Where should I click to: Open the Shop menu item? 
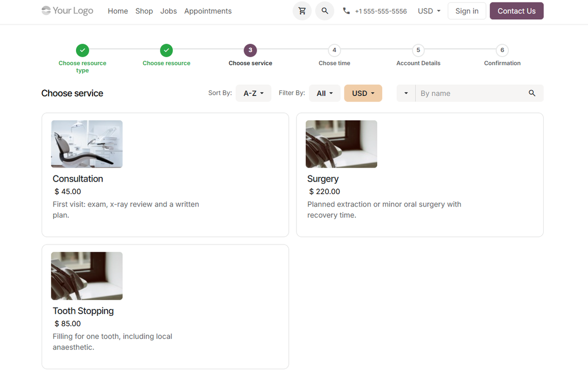click(144, 11)
